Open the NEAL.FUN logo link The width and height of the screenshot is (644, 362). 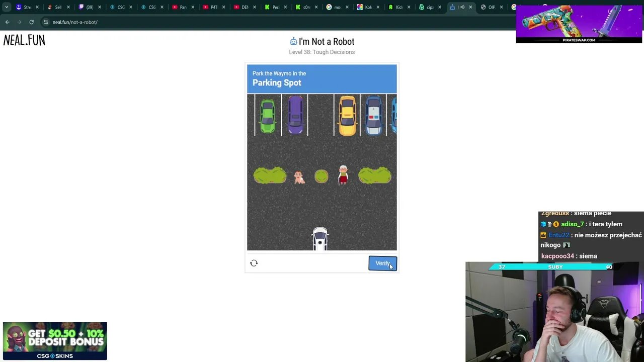point(24,41)
